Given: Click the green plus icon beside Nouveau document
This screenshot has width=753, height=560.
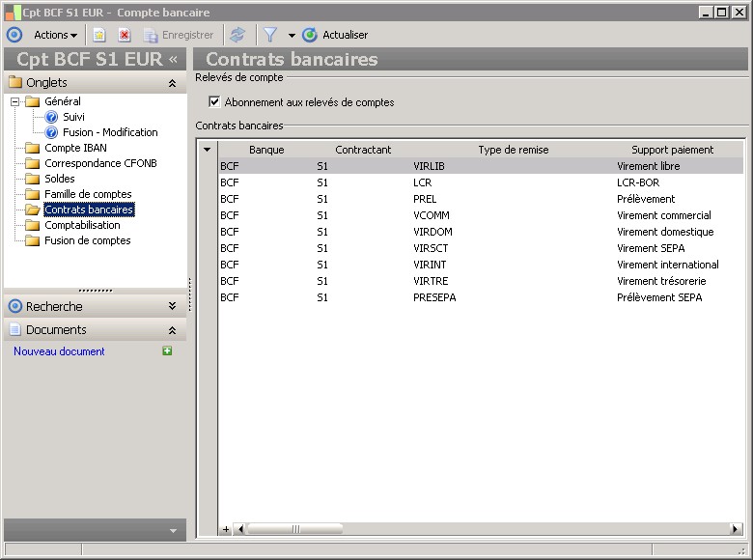Looking at the screenshot, I should click(x=167, y=351).
